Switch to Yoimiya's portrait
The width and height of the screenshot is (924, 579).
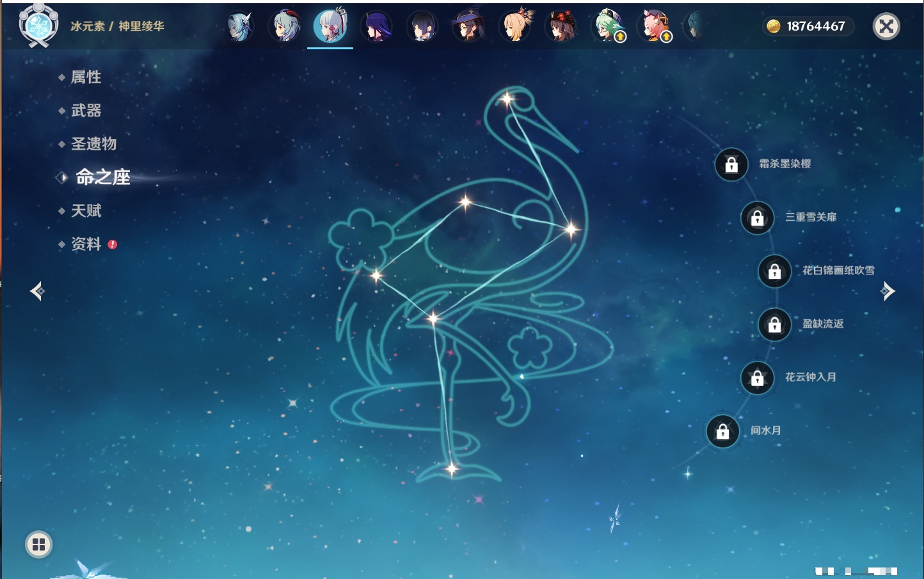515,27
